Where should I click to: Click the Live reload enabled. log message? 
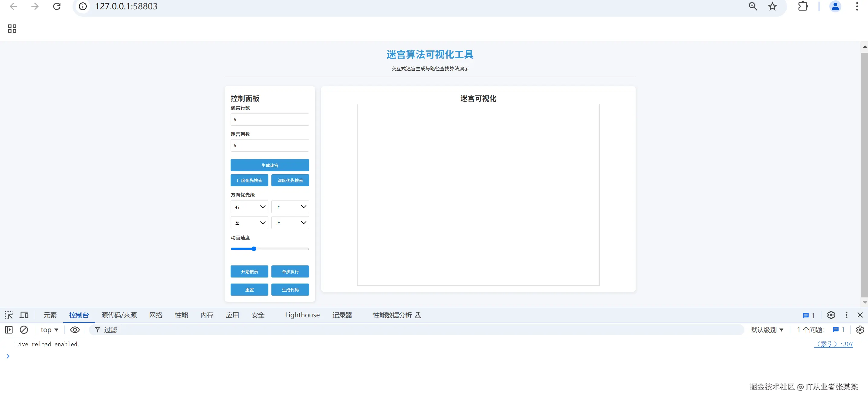47,344
